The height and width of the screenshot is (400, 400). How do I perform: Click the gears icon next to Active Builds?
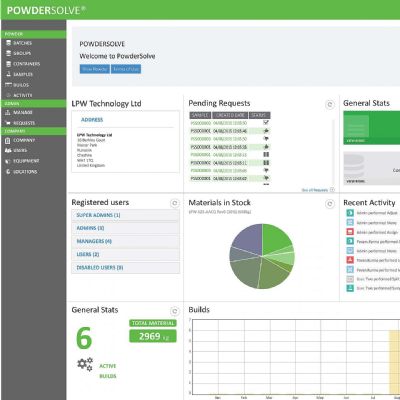85,364
